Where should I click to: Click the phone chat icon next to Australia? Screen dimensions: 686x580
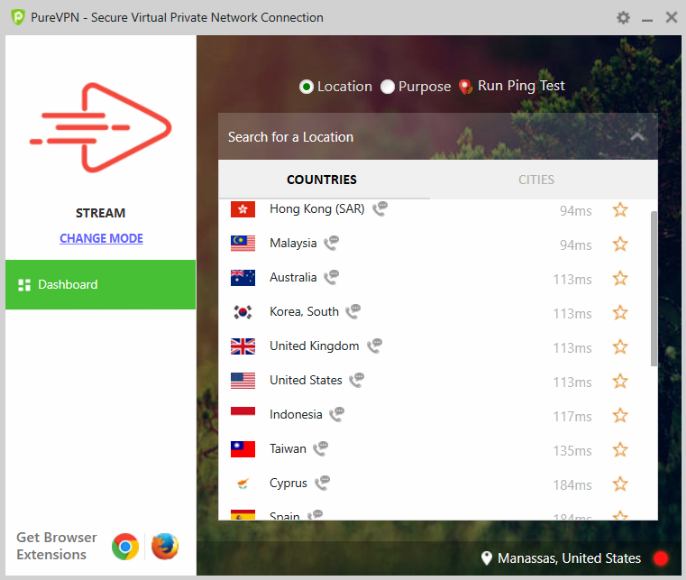coord(331,277)
